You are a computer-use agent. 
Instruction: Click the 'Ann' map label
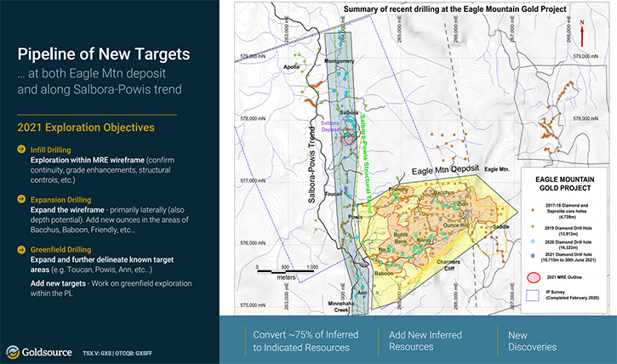click(x=362, y=293)
